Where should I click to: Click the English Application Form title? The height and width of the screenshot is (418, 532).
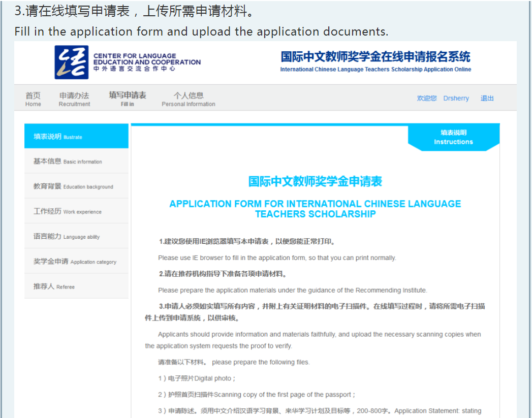[315, 209]
